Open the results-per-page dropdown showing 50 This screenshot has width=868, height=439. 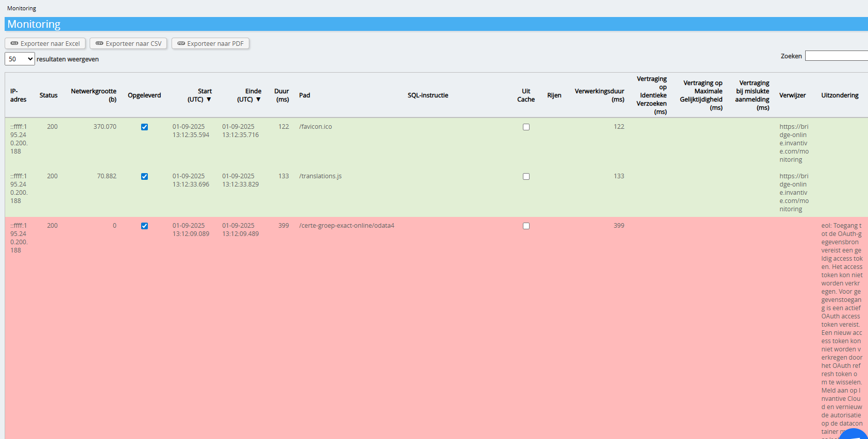(20, 59)
